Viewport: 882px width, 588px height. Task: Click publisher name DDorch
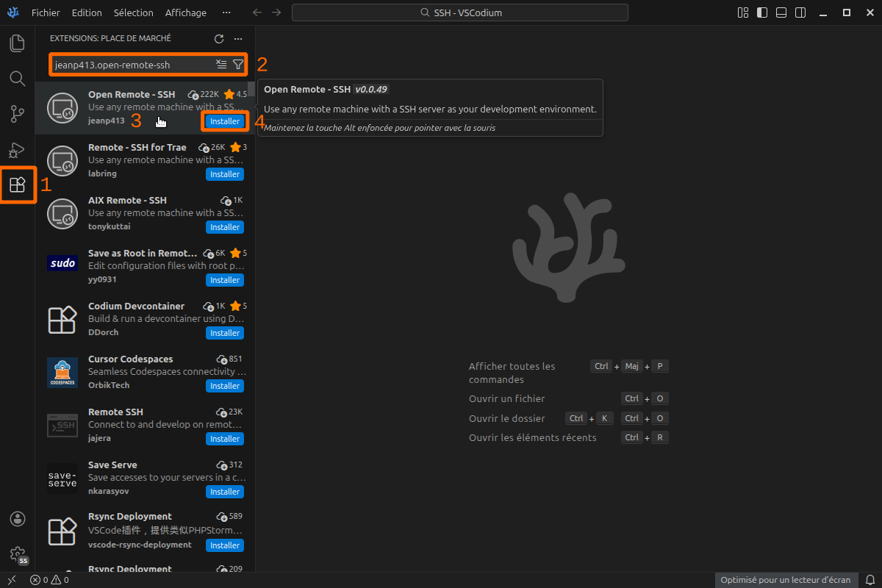click(103, 332)
